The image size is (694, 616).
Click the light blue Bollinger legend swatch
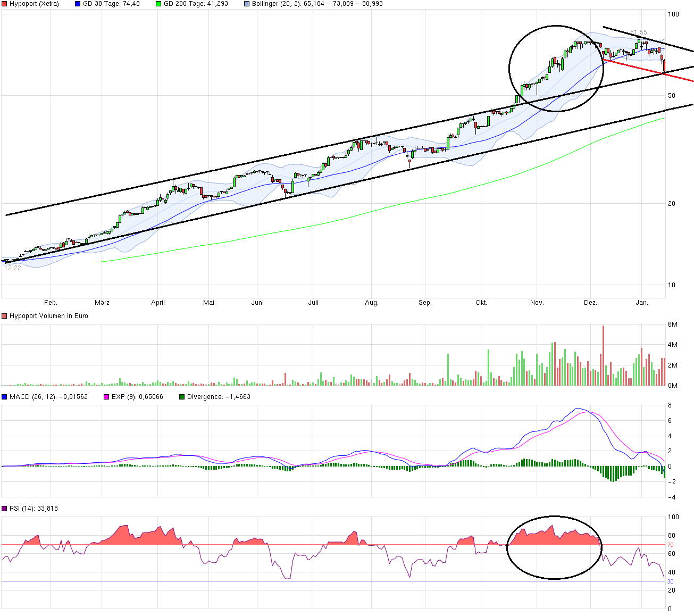[247, 4]
